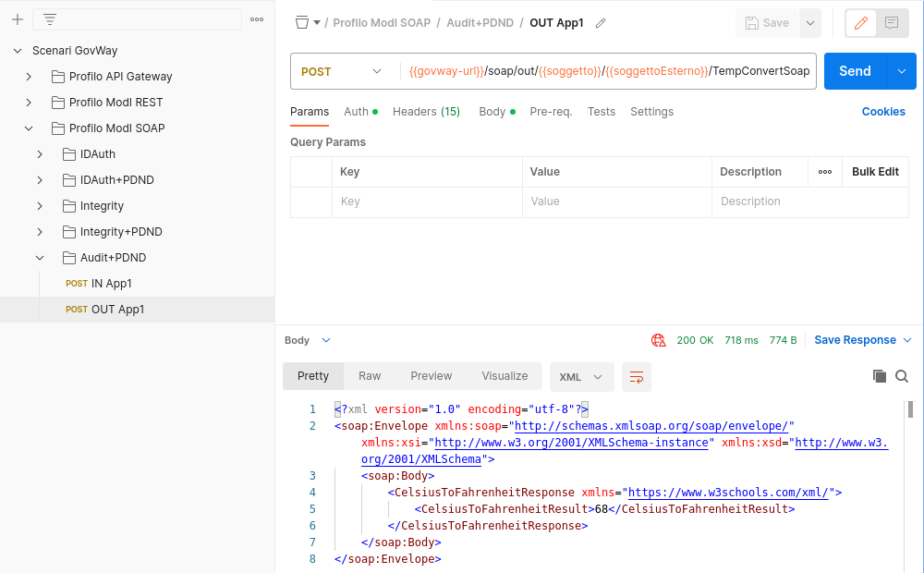Copy response body with copy icon
924x573 pixels.
click(880, 376)
